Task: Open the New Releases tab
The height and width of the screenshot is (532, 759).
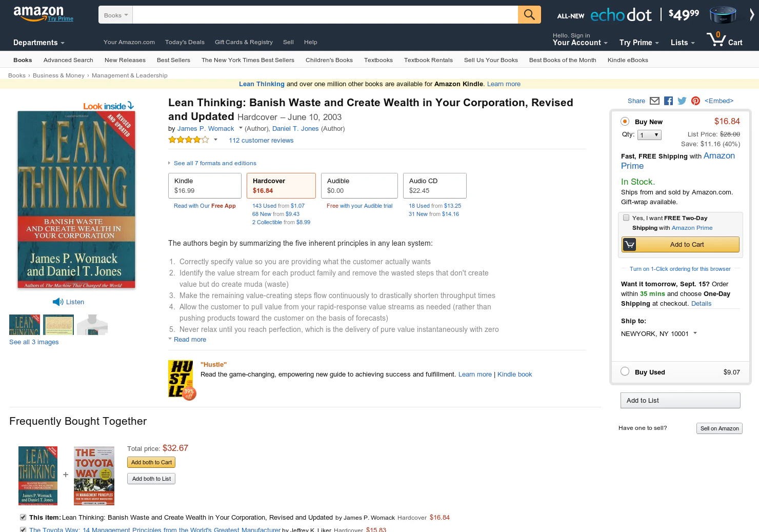Action: [x=125, y=60]
